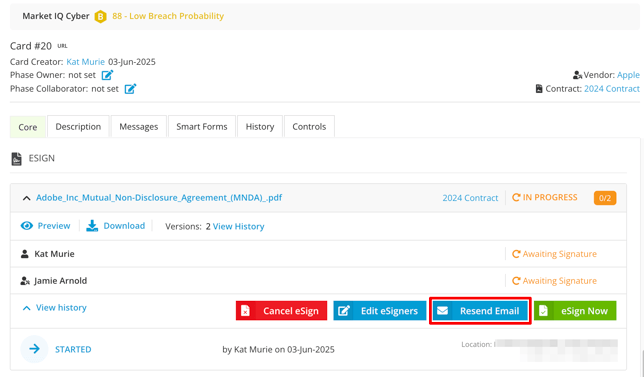Image resolution: width=644 pixels, height=377 pixels.
Task: Click the orange 0/2 signature counter badge
Action: 605,198
